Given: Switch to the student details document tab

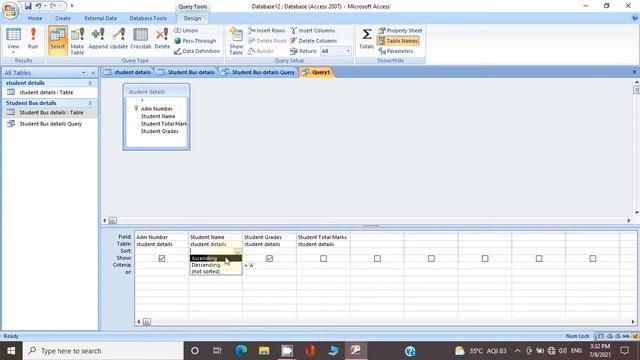Looking at the screenshot, I should tap(127, 72).
